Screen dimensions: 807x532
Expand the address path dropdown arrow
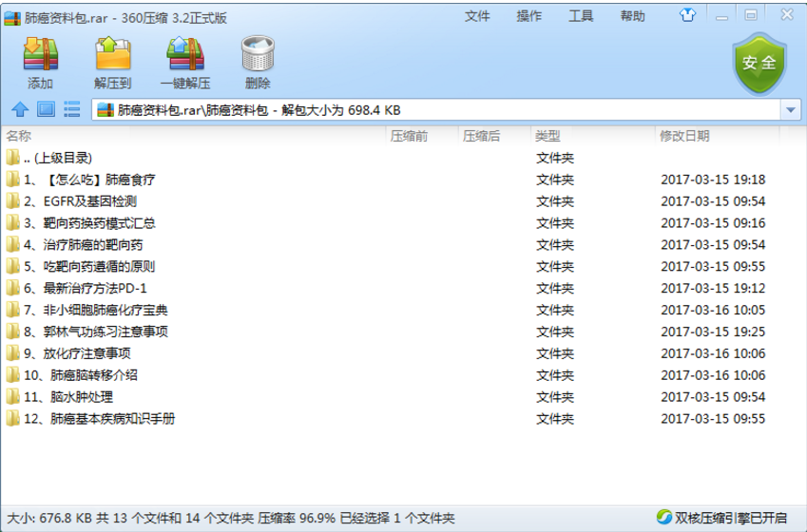791,110
